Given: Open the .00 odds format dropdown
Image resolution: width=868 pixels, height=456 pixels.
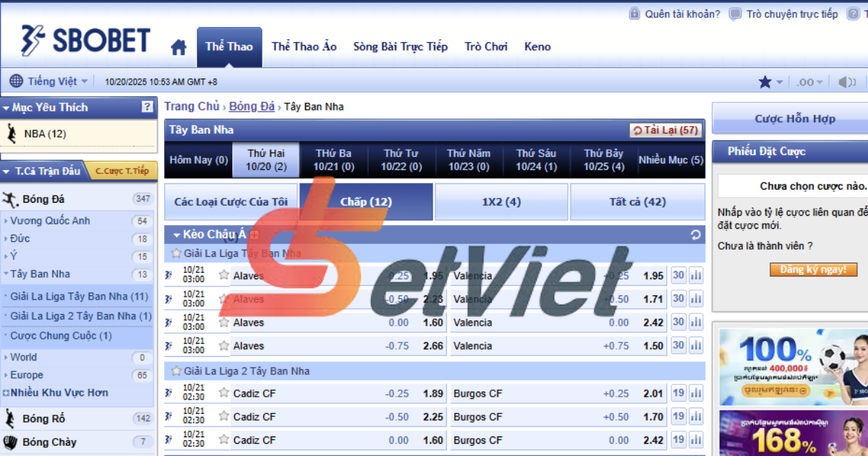Looking at the screenshot, I should click(x=809, y=82).
